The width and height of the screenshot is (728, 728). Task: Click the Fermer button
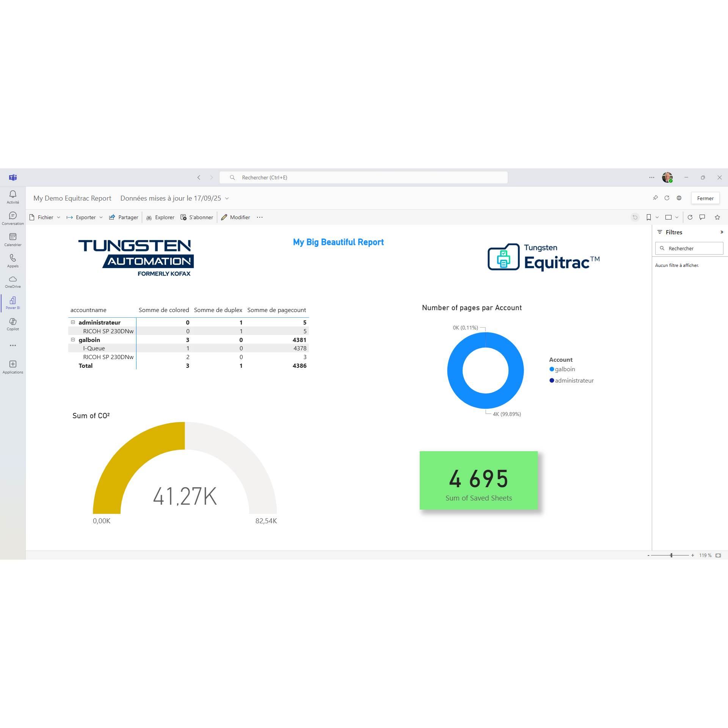pyautogui.click(x=705, y=198)
